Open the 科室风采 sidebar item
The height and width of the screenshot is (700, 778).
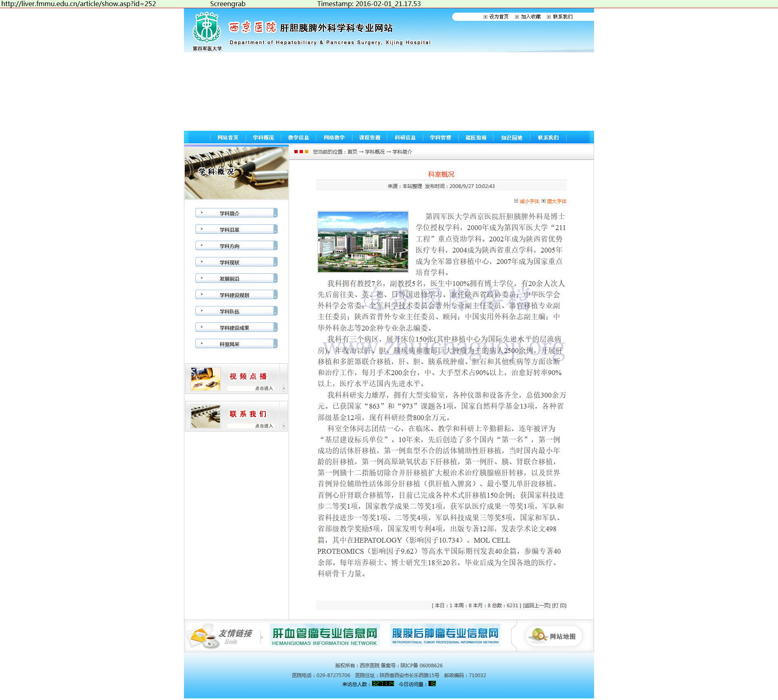click(236, 344)
